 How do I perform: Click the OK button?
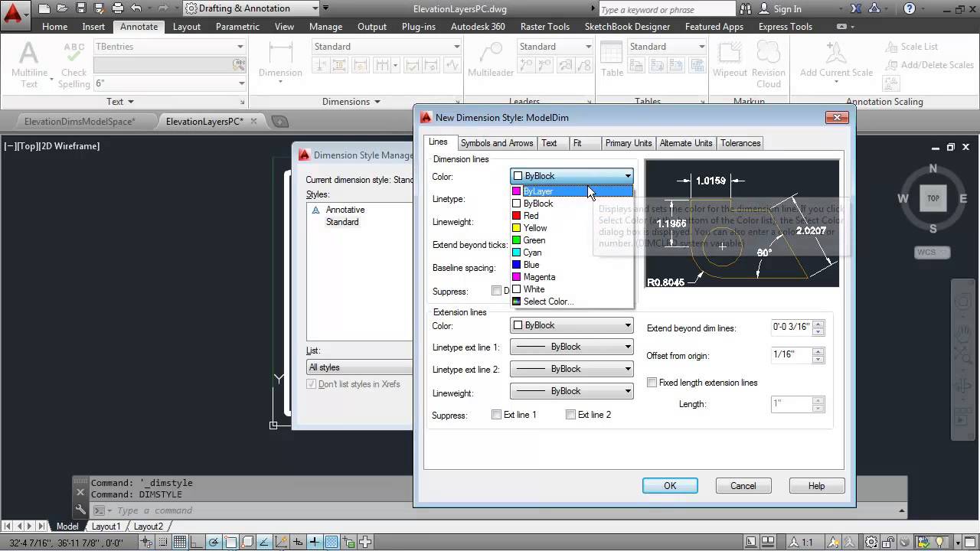tap(670, 486)
